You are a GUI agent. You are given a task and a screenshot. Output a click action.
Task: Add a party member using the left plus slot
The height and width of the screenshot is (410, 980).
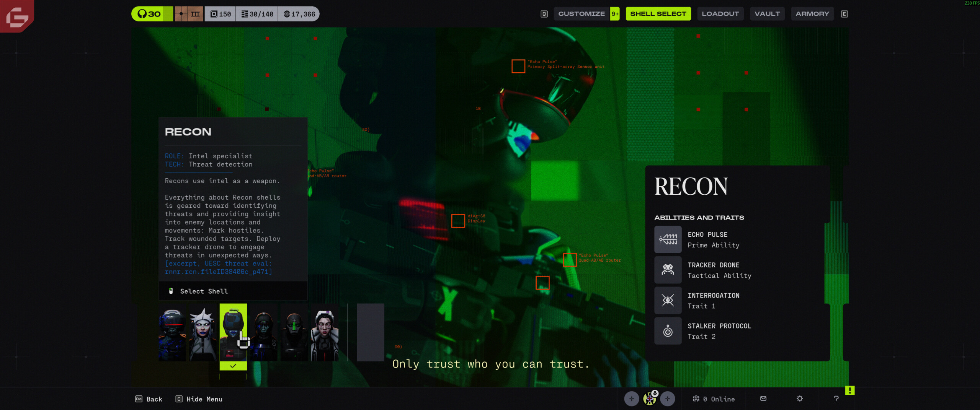pos(632,399)
